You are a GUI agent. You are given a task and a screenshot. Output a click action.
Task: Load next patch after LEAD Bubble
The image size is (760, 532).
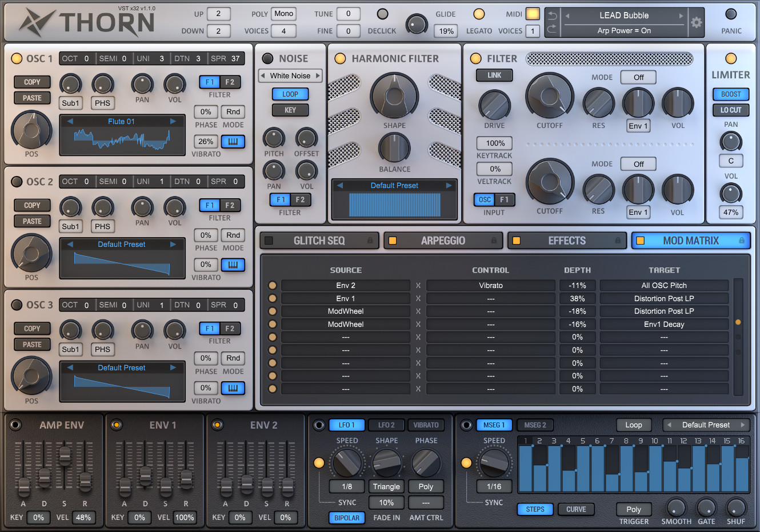pyautogui.click(x=681, y=16)
